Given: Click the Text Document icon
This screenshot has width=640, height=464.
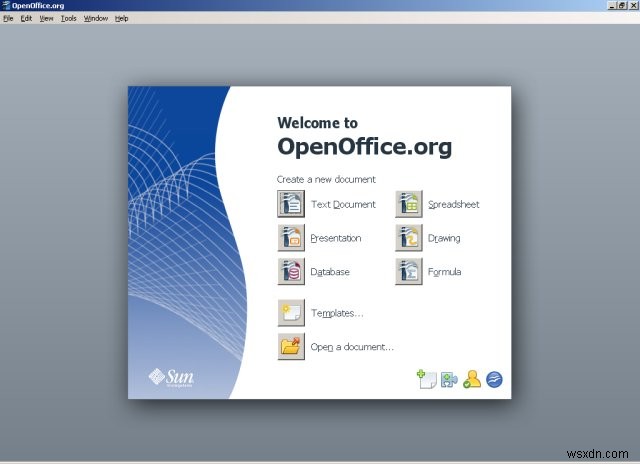Looking at the screenshot, I should point(291,204).
